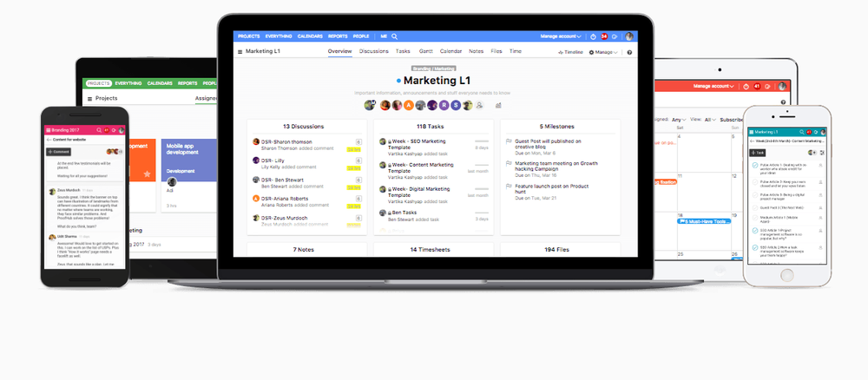Screen dimensions: 868x380
Task: Click the Branding / Marketing category label
Action: 433,69
